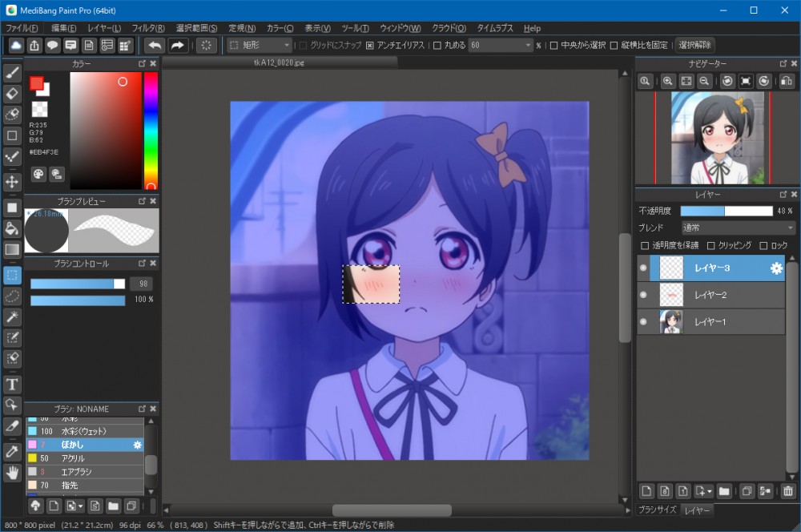Click the Undo arrow in toolbar
This screenshot has width=801, height=532.
[155, 46]
